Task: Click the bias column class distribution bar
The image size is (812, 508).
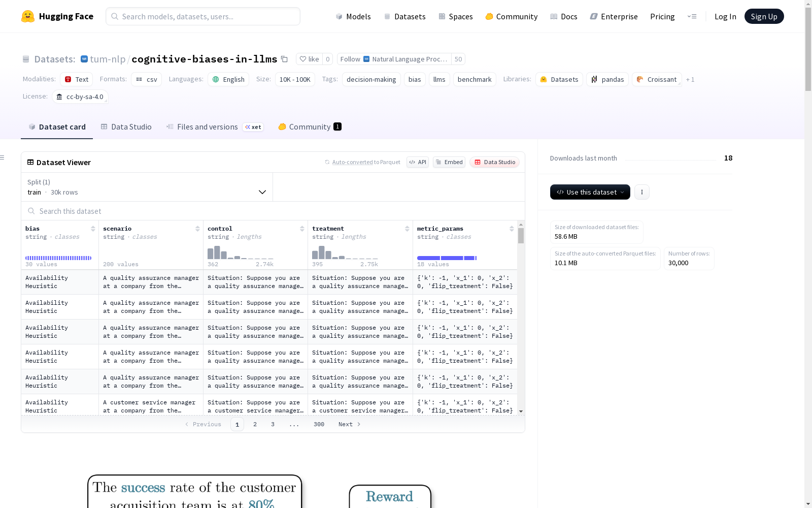Action: point(58,258)
